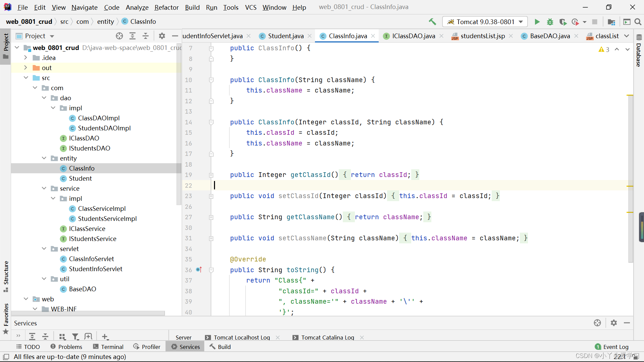This screenshot has width=644, height=362.
Task: Collapse the src folder
Action: pyautogui.click(x=26, y=78)
